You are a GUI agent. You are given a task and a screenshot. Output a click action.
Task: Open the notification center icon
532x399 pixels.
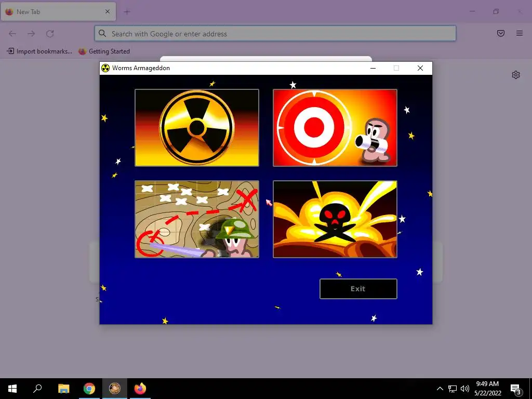pyautogui.click(x=516, y=389)
